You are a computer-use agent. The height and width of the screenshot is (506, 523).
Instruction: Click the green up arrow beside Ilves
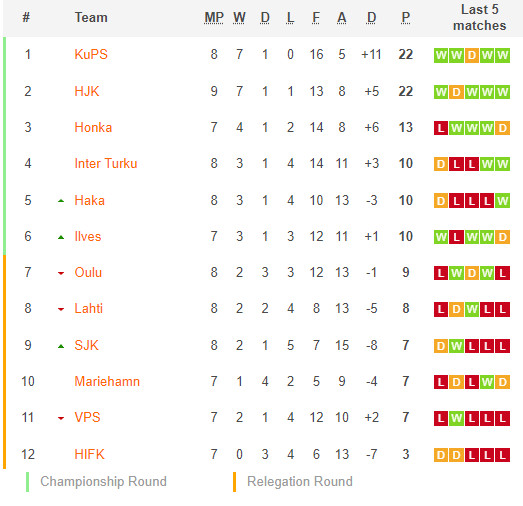pyautogui.click(x=61, y=237)
